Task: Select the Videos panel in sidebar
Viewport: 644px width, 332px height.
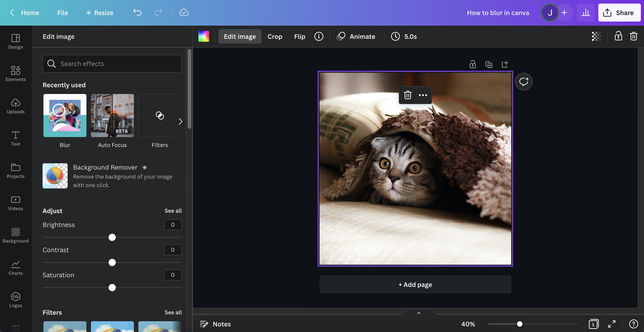Action: [15, 203]
